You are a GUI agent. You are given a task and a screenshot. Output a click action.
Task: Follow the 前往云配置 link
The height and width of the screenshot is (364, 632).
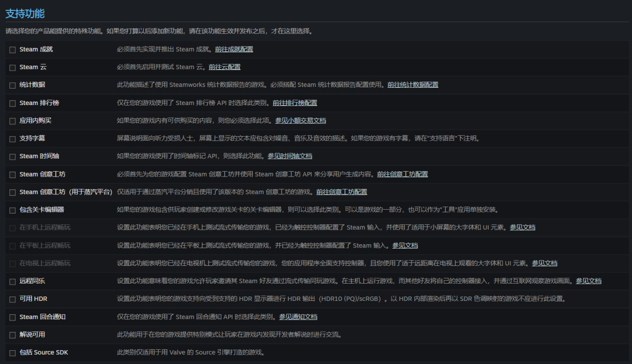pos(225,67)
